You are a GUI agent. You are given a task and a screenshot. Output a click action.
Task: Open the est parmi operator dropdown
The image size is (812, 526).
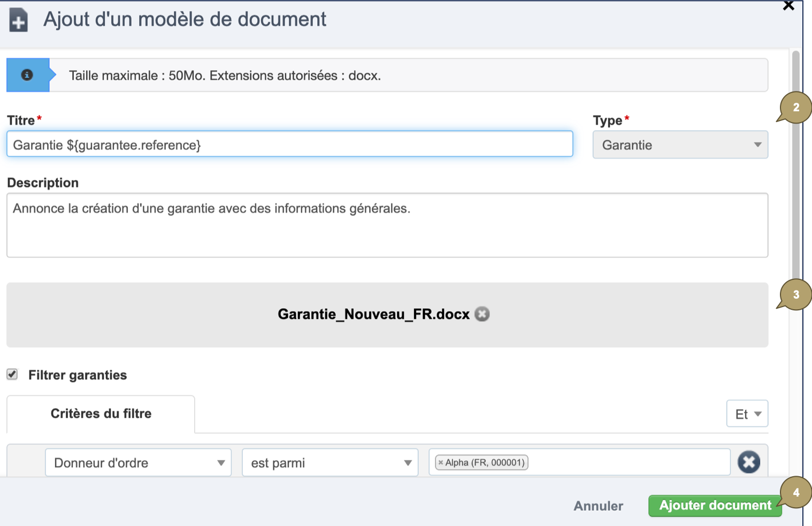[330, 462]
